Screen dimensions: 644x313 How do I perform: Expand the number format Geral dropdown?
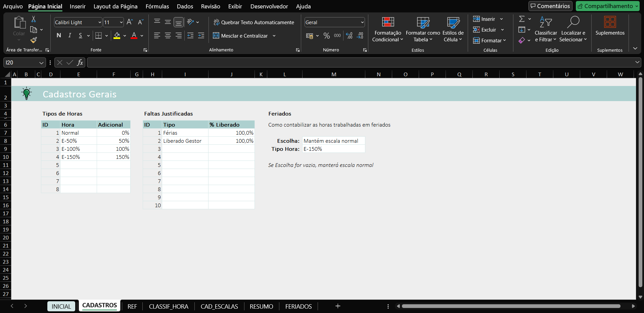click(362, 22)
